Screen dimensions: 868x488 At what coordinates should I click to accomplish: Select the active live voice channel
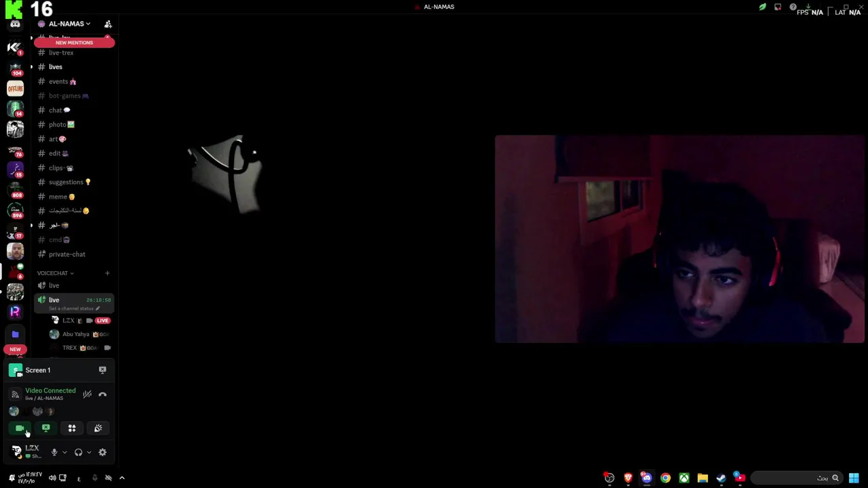75,302
